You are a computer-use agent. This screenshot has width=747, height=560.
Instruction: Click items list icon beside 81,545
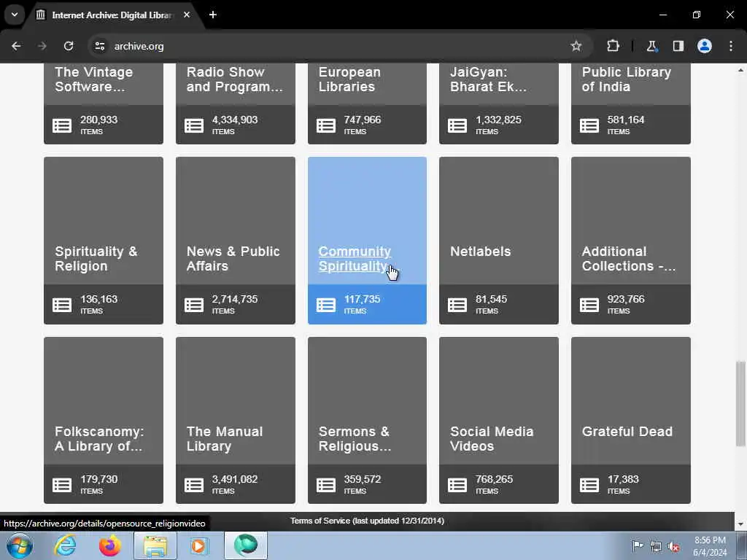point(457,306)
